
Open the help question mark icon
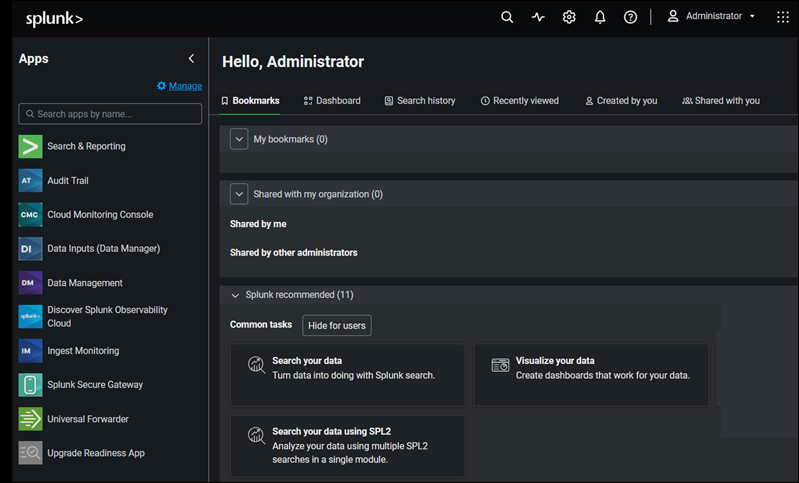(630, 17)
